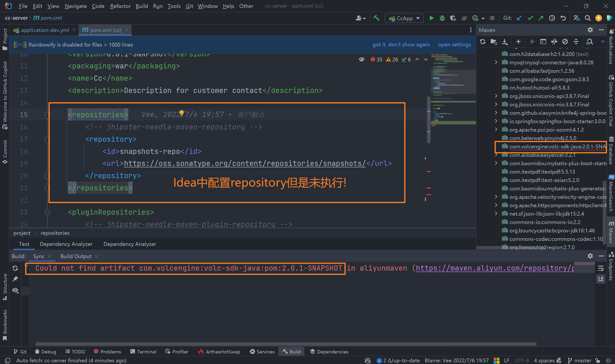615x364 pixels.
Task: Click Git Update Project arrow icon
Action: pyautogui.click(x=519, y=18)
